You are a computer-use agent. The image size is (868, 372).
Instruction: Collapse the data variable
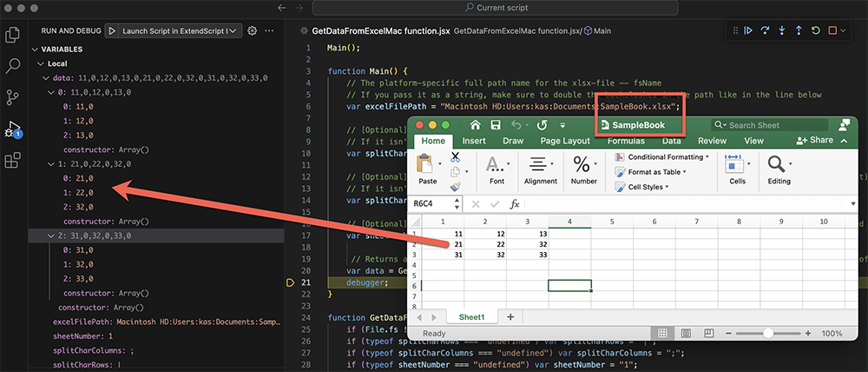(47, 78)
